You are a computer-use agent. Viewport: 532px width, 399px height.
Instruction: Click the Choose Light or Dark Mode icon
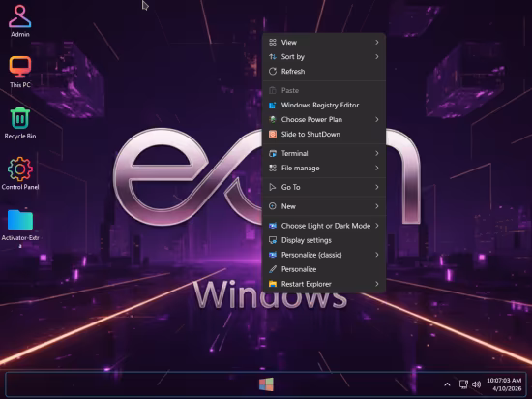[x=273, y=226]
